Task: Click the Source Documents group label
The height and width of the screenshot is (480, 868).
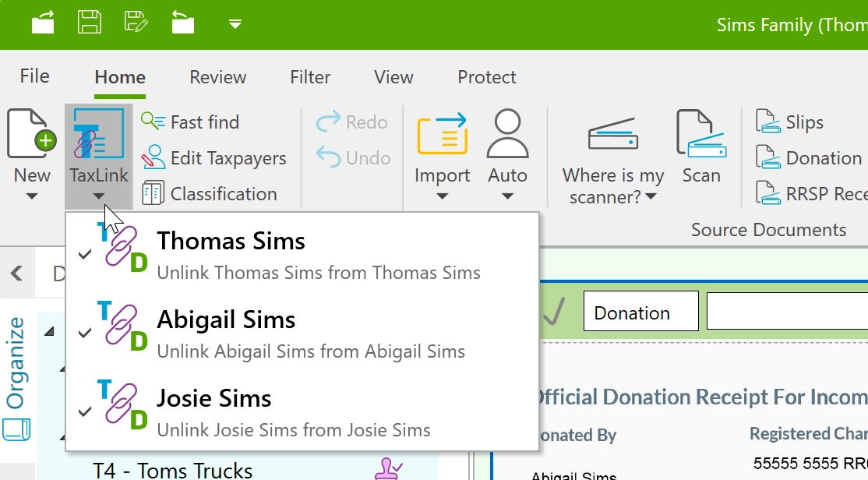Action: (x=768, y=229)
